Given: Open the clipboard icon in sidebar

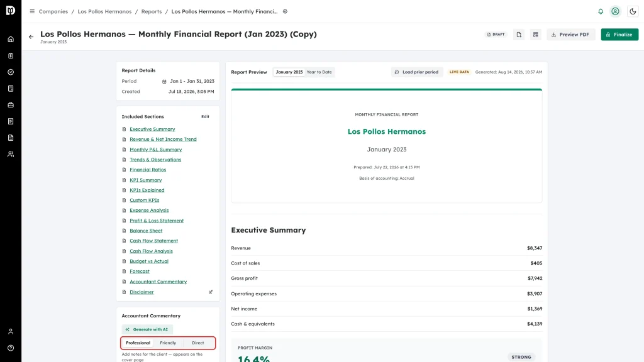Looking at the screenshot, I should point(11,56).
